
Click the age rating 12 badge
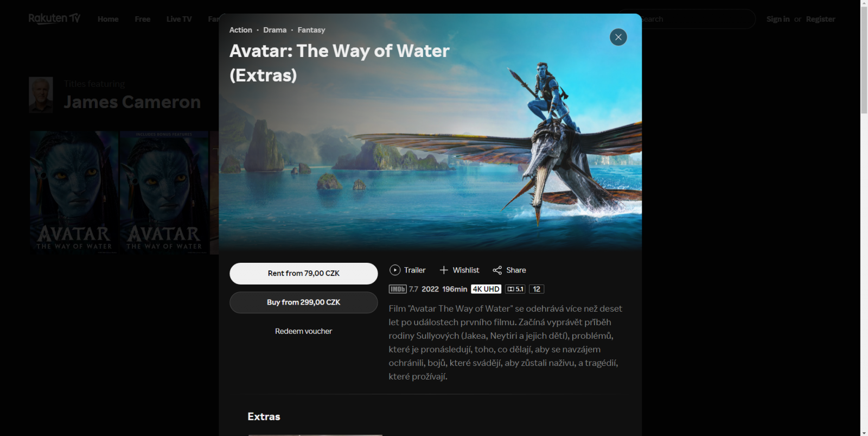537,289
